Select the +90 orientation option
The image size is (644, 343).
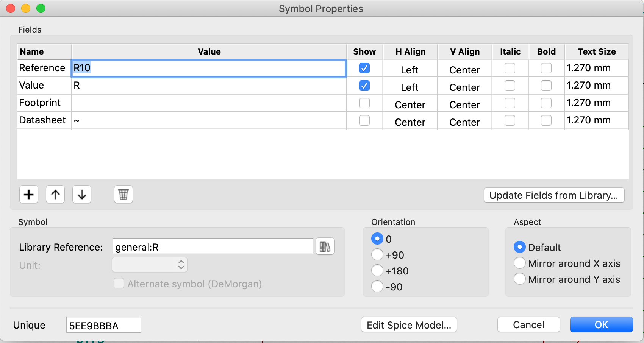(x=377, y=255)
